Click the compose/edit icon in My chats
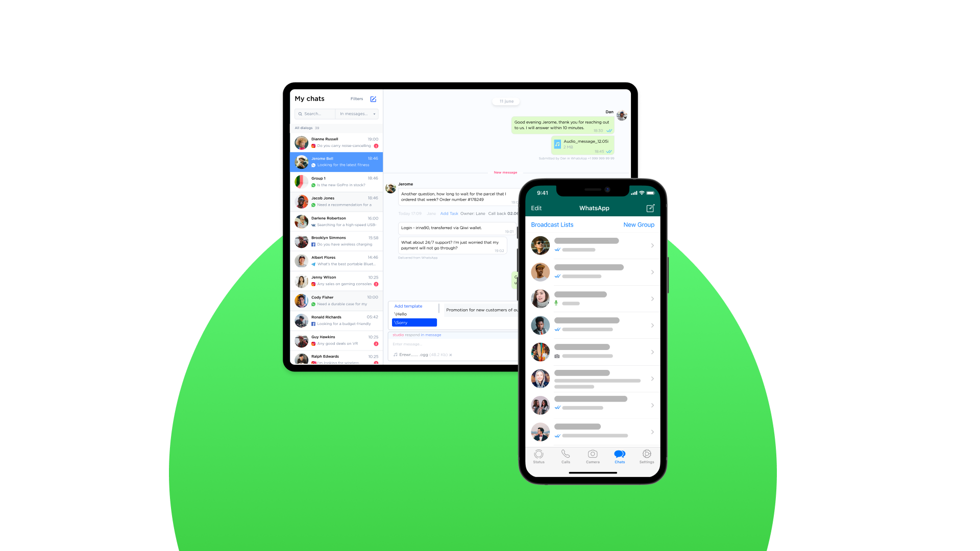The width and height of the screenshot is (980, 551). click(x=374, y=99)
